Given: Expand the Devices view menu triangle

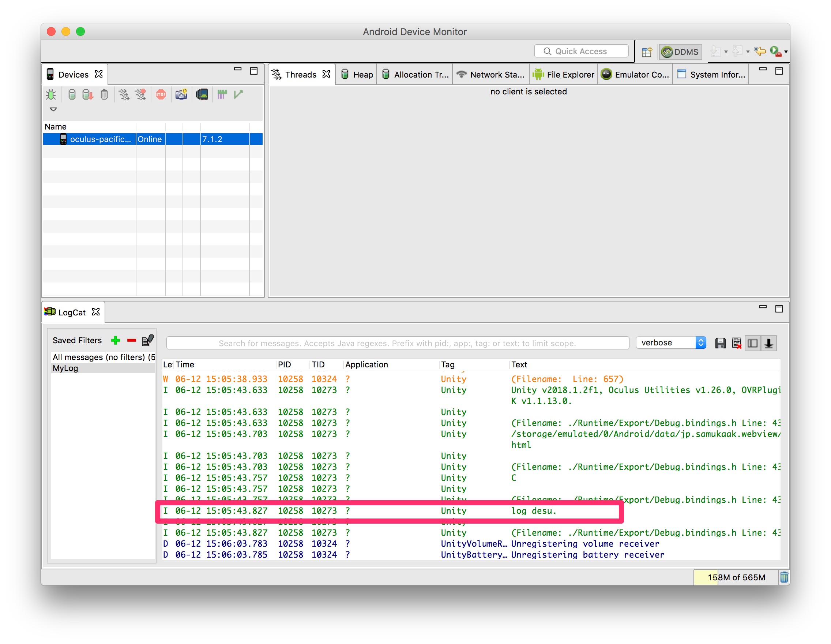Looking at the screenshot, I should (x=53, y=110).
